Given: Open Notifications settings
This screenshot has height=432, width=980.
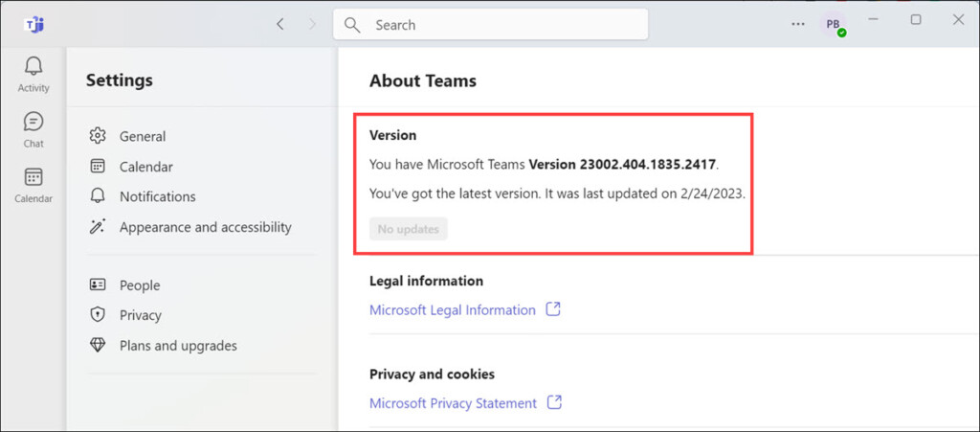Looking at the screenshot, I should click(x=157, y=196).
